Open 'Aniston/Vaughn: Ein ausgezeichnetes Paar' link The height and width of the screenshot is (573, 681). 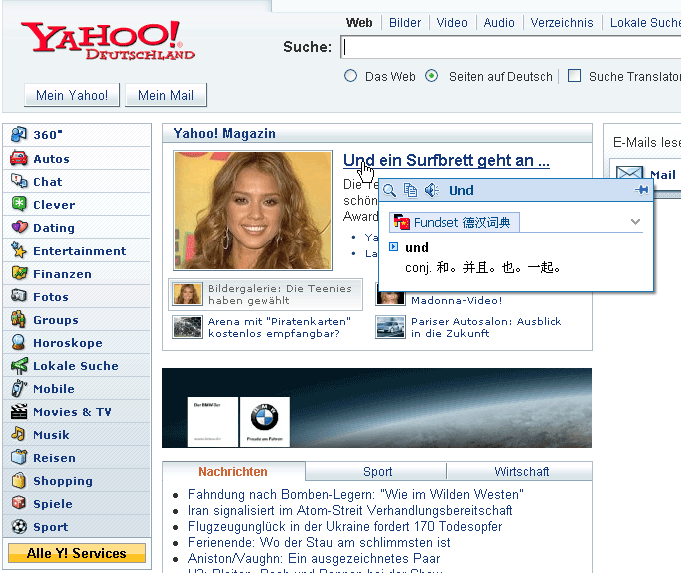click(314, 558)
